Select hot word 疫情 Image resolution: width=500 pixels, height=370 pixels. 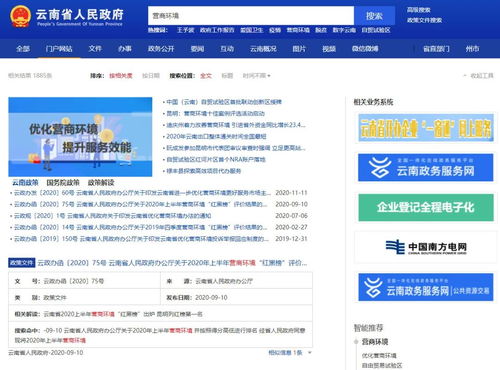pos(275,30)
